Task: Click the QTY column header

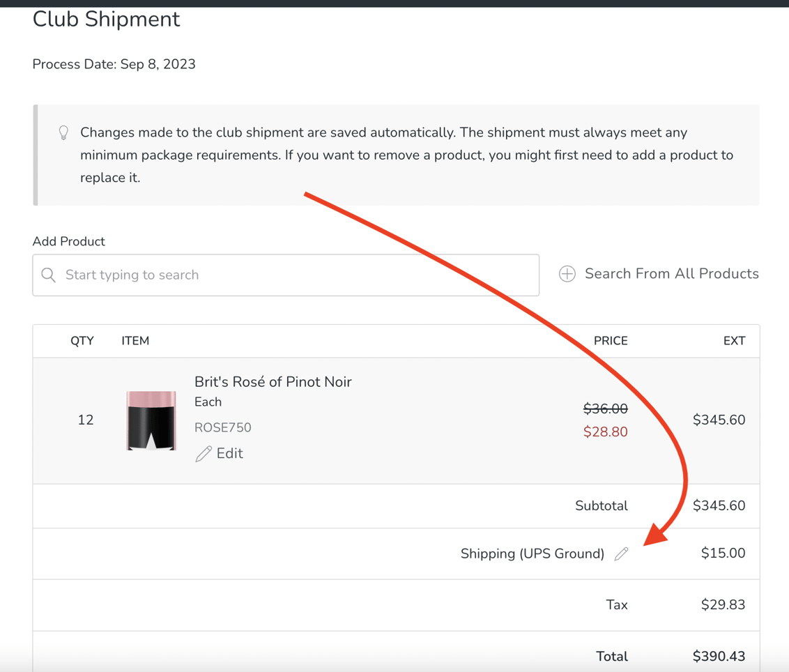Action: (x=82, y=341)
